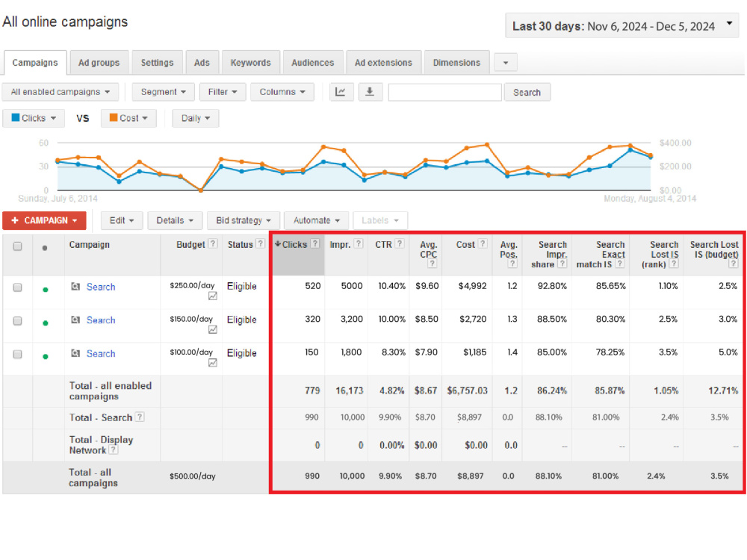The width and height of the screenshot is (747, 560).
Task: Switch to the Settings tab
Action: click(157, 63)
